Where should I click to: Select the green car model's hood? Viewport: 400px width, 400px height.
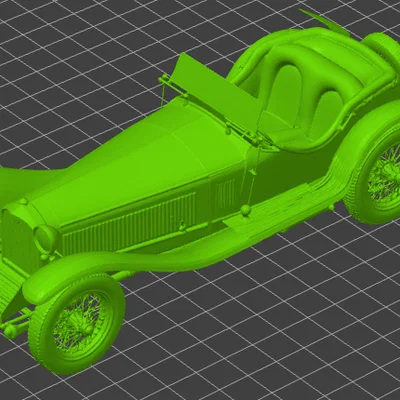[x=133, y=160]
